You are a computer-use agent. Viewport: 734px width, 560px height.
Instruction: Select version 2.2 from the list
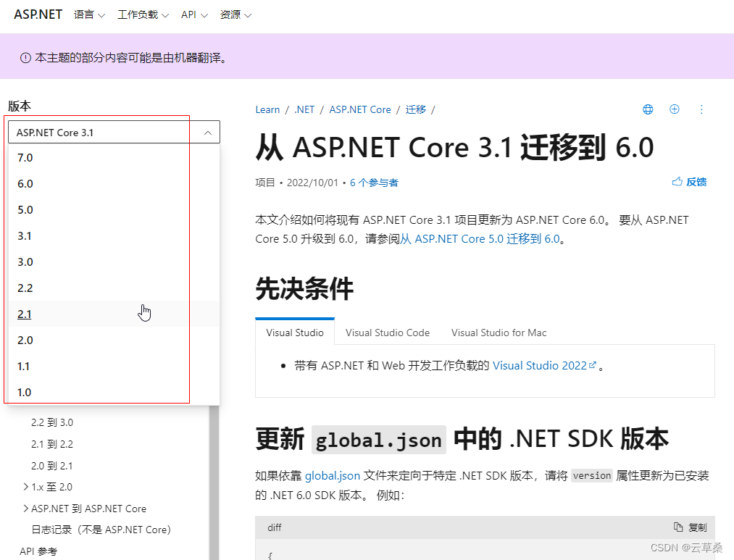tap(114, 288)
